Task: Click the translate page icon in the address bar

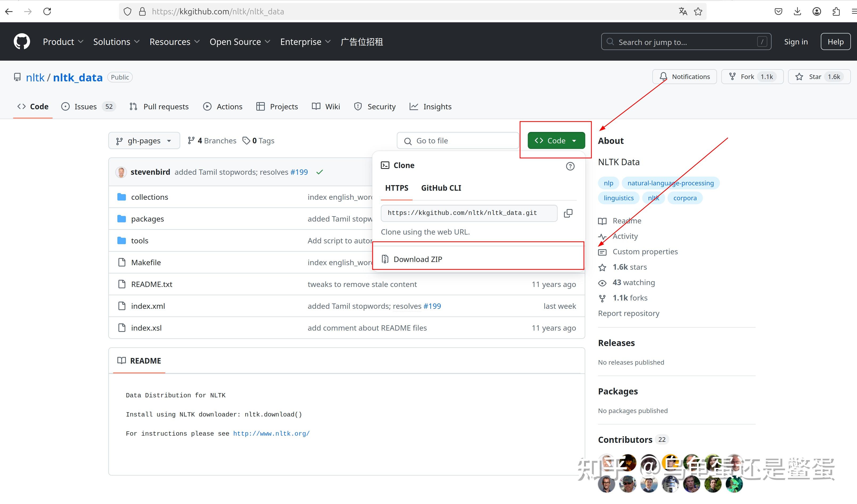Action: point(683,11)
